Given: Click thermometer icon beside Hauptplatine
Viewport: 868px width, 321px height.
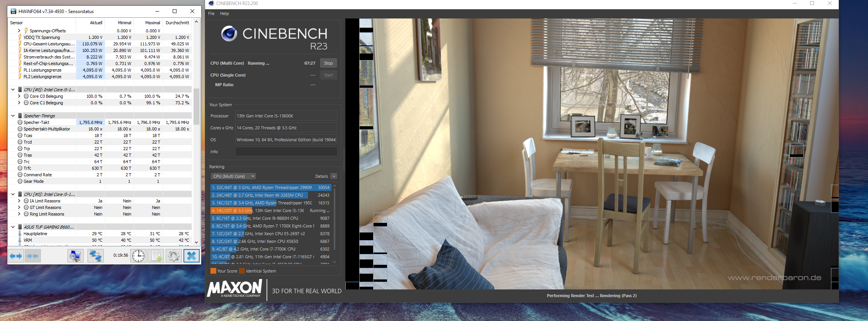Looking at the screenshot, I should 20,234.
